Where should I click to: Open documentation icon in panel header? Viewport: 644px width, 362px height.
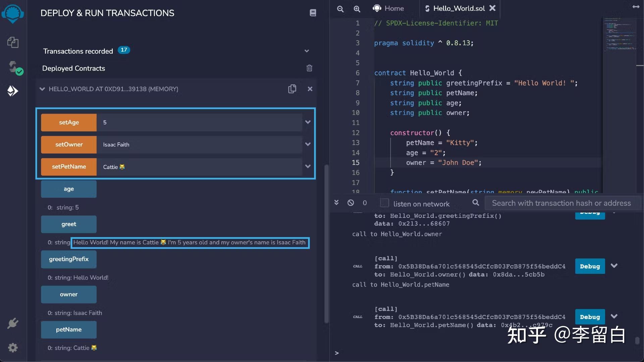(x=313, y=13)
